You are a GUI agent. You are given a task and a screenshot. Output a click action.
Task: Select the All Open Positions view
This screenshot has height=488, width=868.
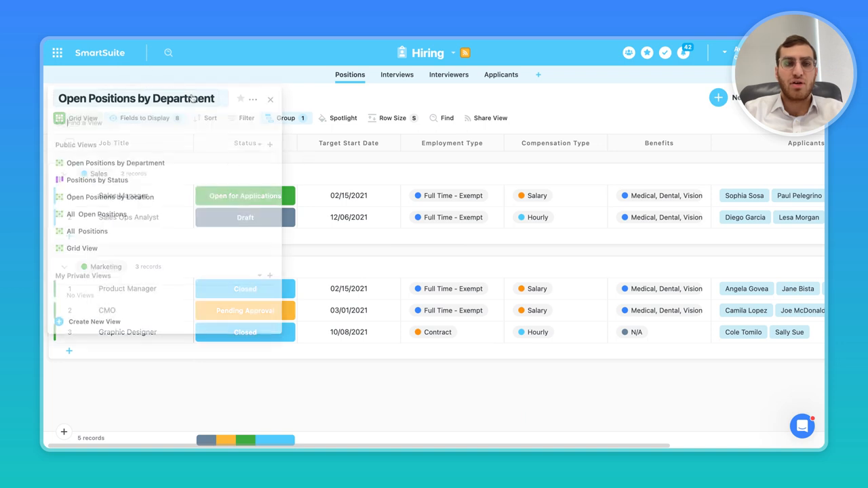pos(96,214)
